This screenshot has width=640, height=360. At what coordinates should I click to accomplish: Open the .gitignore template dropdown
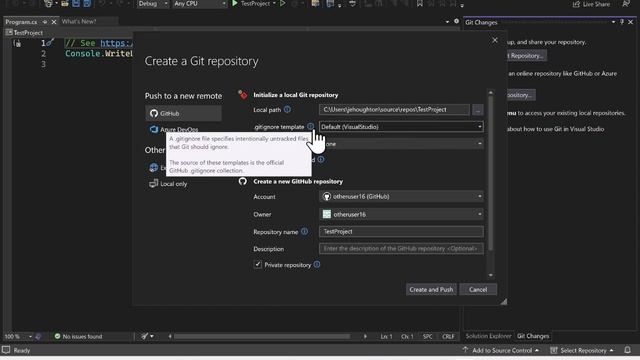[x=401, y=127]
